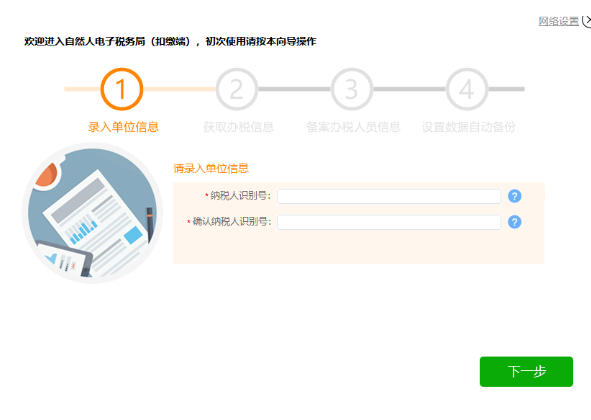Select step 1 circle in wizard
This screenshot has height=420, width=591.
coord(122,89)
